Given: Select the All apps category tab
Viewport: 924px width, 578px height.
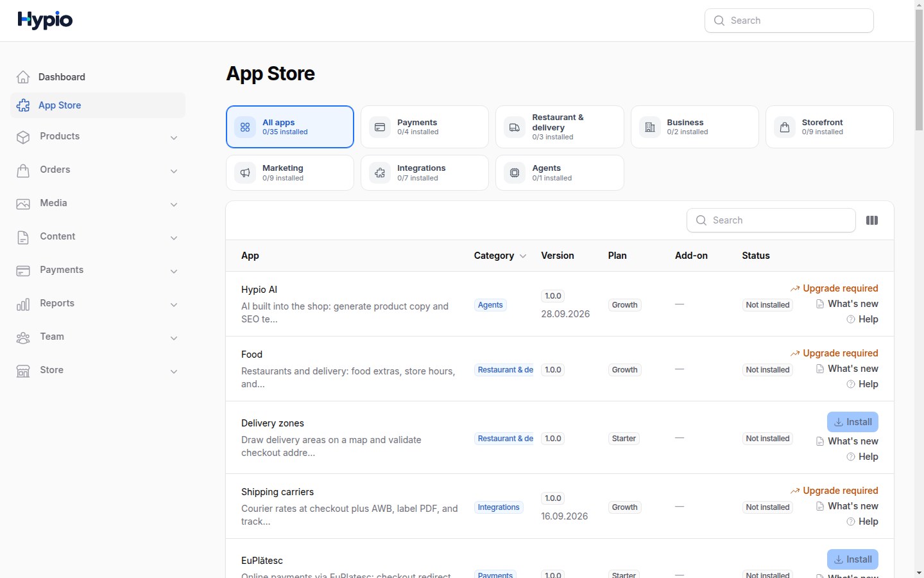Looking at the screenshot, I should pyautogui.click(x=290, y=127).
